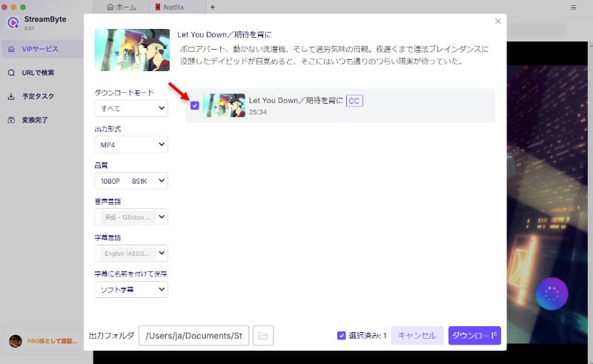
Task: Open the 品質 dropdown showing 1080P 851K
Action: (131, 181)
